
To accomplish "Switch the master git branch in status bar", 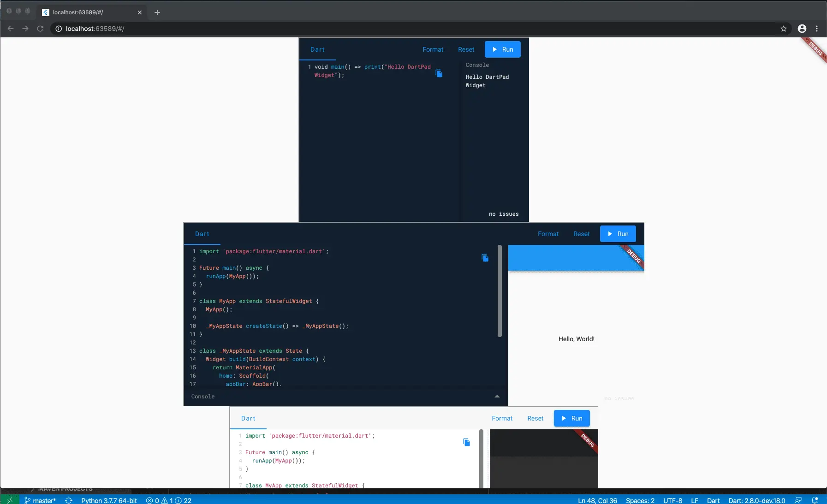I will 40,500.
